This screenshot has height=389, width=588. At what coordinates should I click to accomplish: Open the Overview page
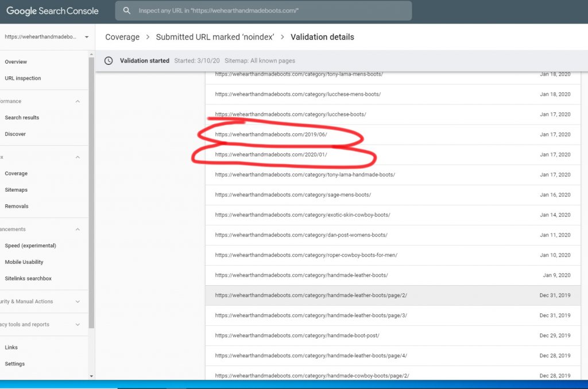(16, 62)
